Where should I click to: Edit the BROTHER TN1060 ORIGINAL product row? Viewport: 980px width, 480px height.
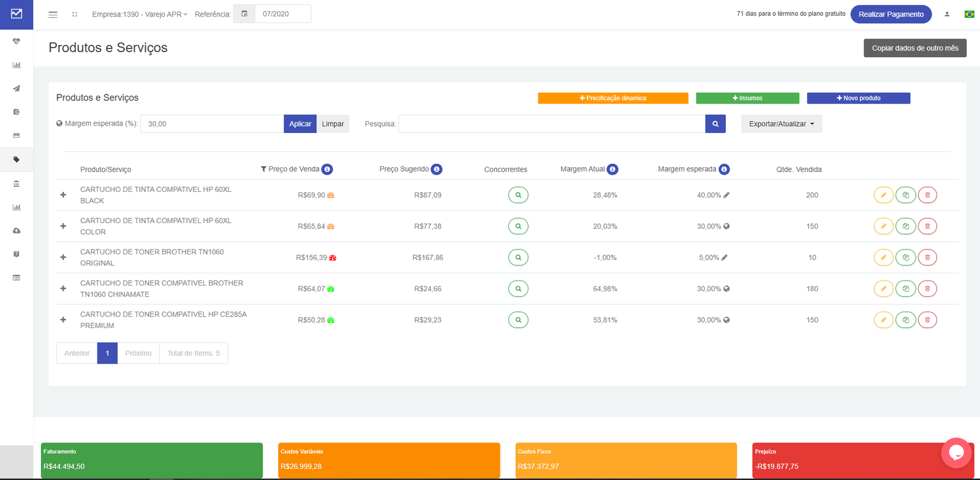pyautogui.click(x=883, y=257)
